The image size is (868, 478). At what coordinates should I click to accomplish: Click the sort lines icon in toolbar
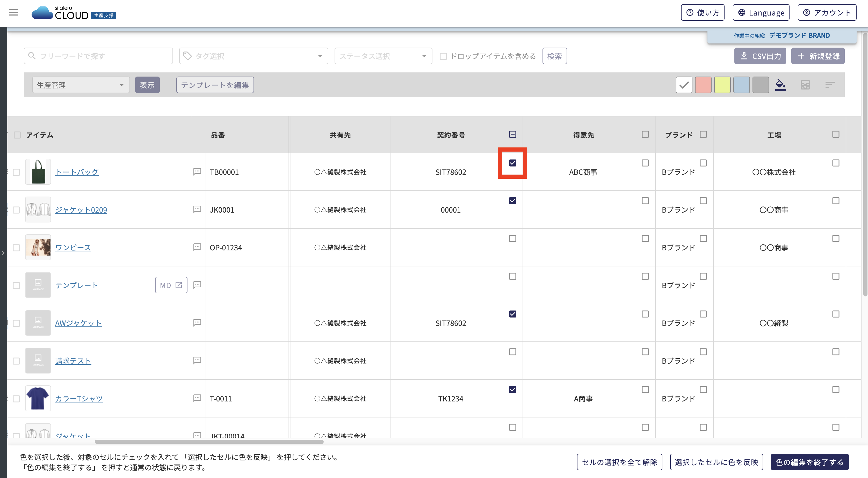pos(830,85)
